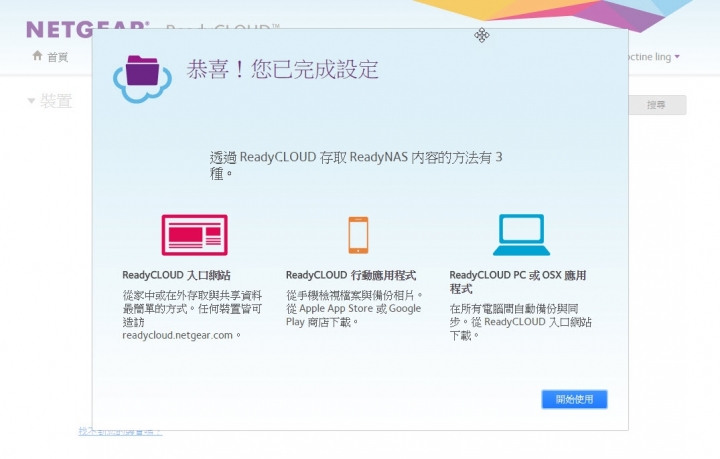Click the ReadyCLOUD cloud folder icon
The width and height of the screenshot is (720, 459).
pyautogui.click(x=142, y=78)
